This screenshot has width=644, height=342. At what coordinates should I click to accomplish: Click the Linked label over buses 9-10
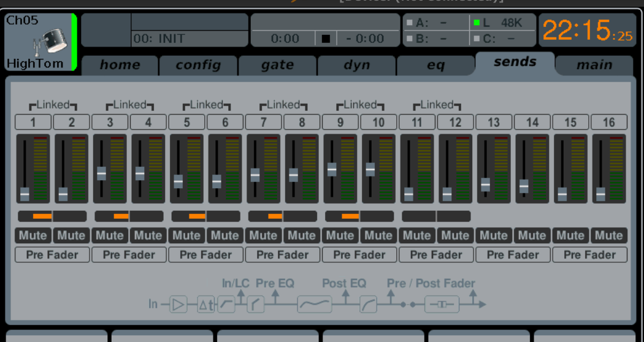tap(360, 105)
